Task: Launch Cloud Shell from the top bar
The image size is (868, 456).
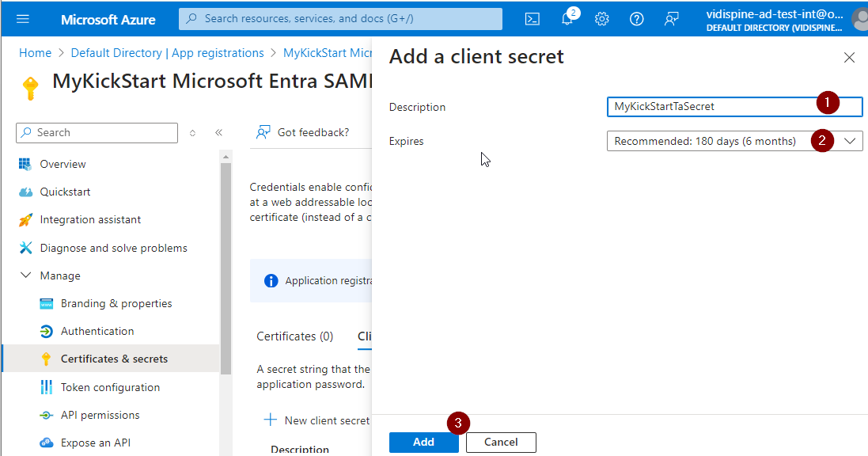Action: (x=533, y=19)
